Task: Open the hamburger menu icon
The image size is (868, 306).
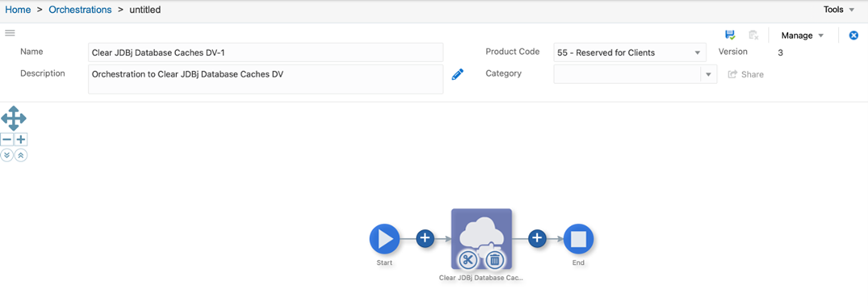Action: click(10, 32)
